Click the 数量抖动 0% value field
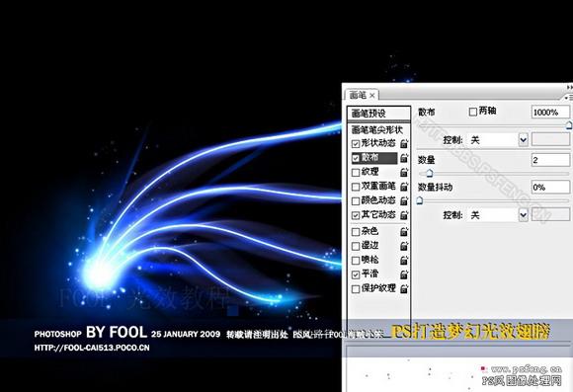This screenshot has height=392, width=573. 550,187
